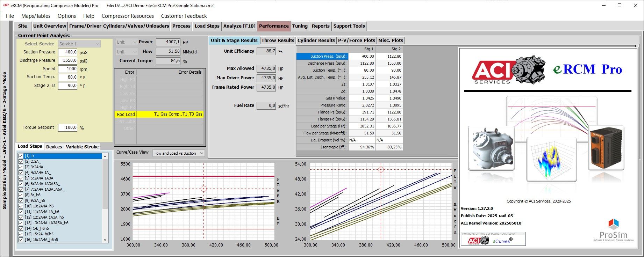The width and height of the screenshot is (644, 257).
Task: Switch to the Cylinder Results tab
Action: point(316,41)
